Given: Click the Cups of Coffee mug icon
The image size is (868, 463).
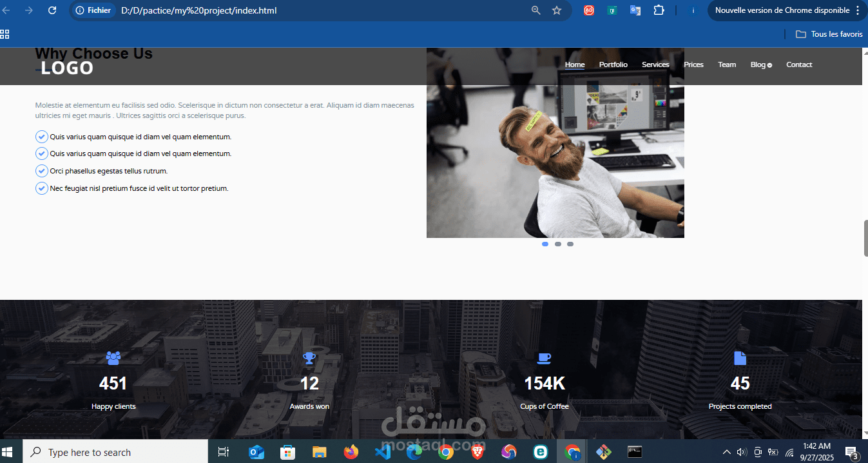Looking at the screenshot, I should point(545,358).
